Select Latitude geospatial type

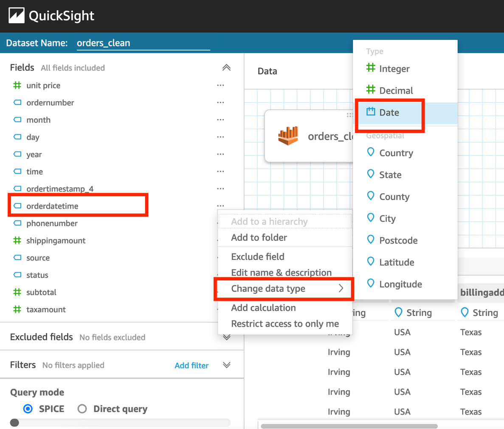coord(405,262)
